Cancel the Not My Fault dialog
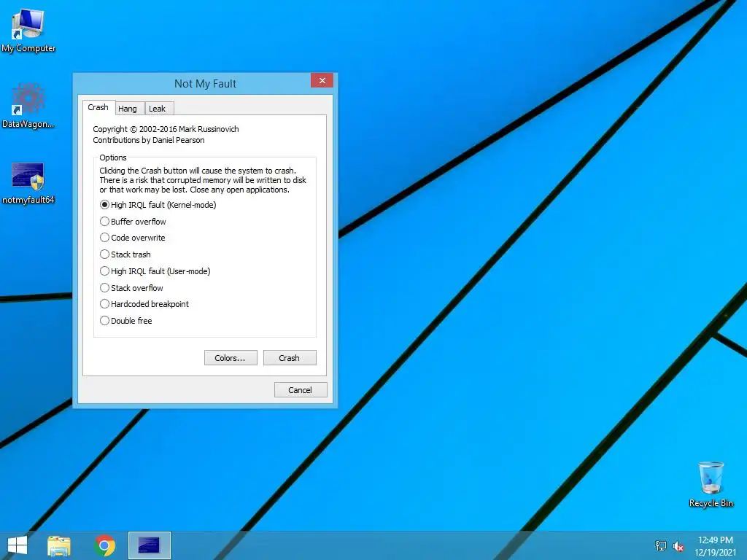 301,389
